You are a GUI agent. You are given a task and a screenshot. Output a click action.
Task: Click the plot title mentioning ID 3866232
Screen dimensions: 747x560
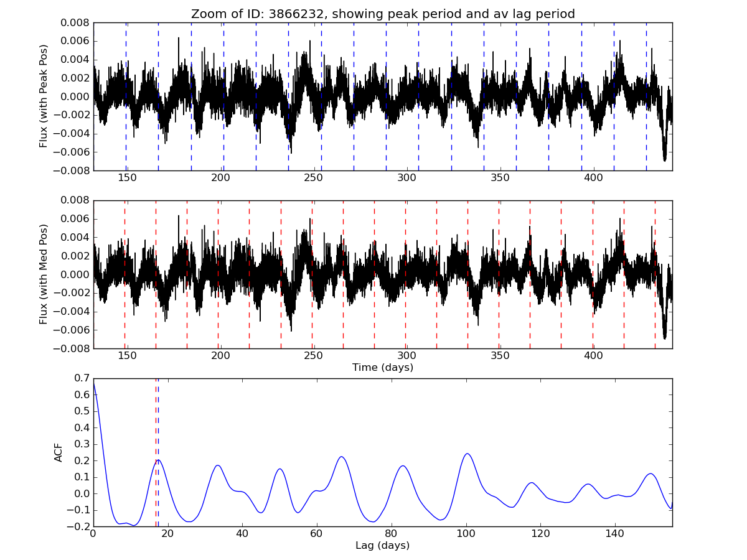383,14
